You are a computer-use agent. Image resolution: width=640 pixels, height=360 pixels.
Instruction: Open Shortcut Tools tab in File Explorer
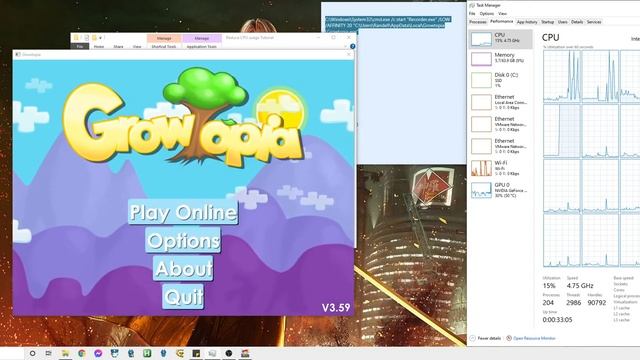[164, 47]
